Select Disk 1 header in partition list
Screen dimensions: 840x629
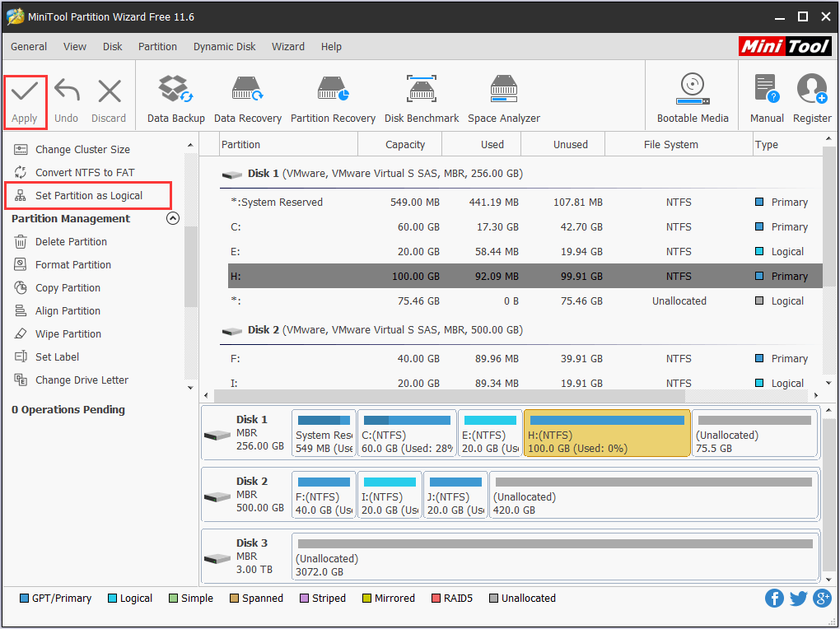[x=372, y=174]
